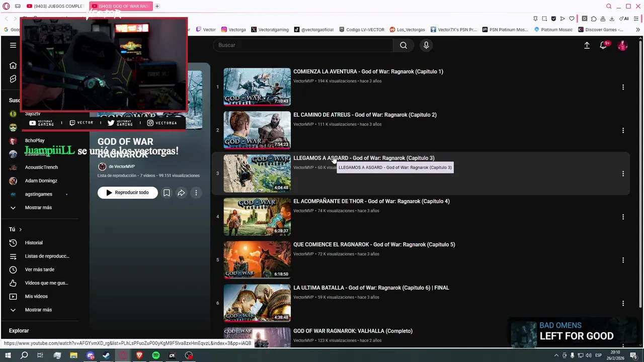Screen dimensions: 644x362
Task: Open the VectorMVP channel link under playlist title
Action: click(122, 166)
